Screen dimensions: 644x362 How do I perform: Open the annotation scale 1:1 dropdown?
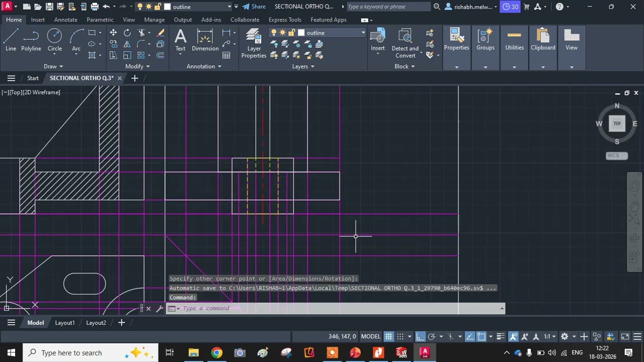[x=549, y=336]
